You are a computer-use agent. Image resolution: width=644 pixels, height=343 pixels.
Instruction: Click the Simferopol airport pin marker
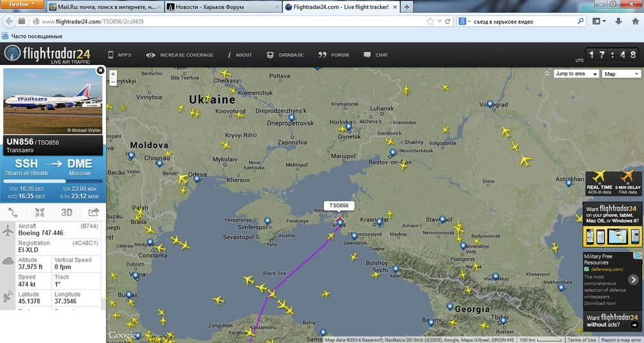click(x=267, y=221)
